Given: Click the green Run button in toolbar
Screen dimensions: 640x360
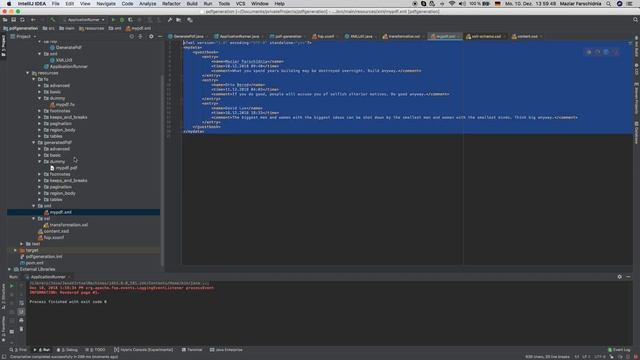Looking at the screenshot, I should (x=113, y=20).
